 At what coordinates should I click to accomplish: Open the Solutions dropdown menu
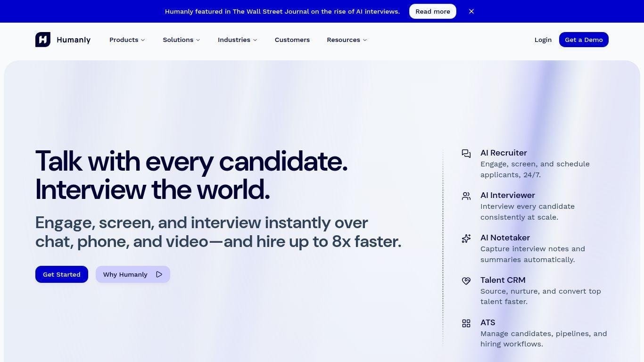(182, 40)
